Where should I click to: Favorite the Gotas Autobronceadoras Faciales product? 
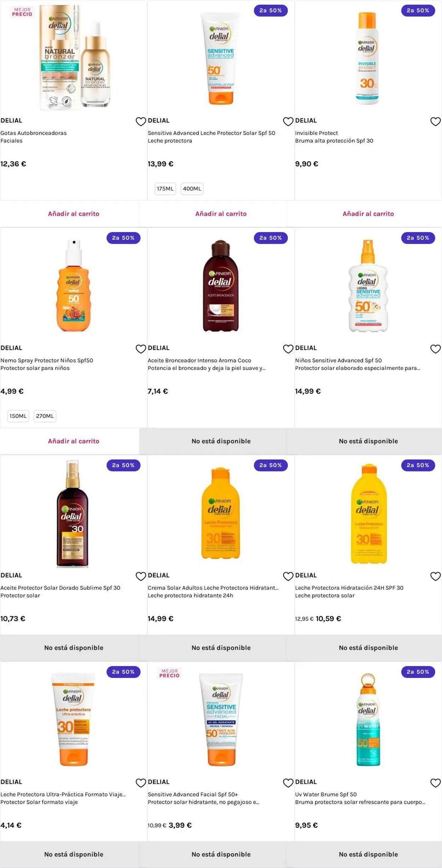(141, 122)
